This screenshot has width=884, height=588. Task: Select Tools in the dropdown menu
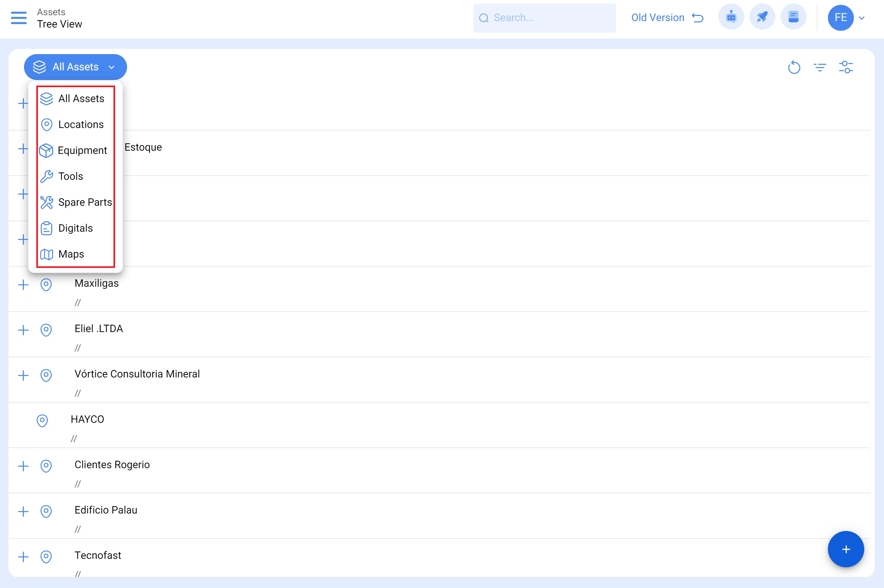click(x=76, y=176)
